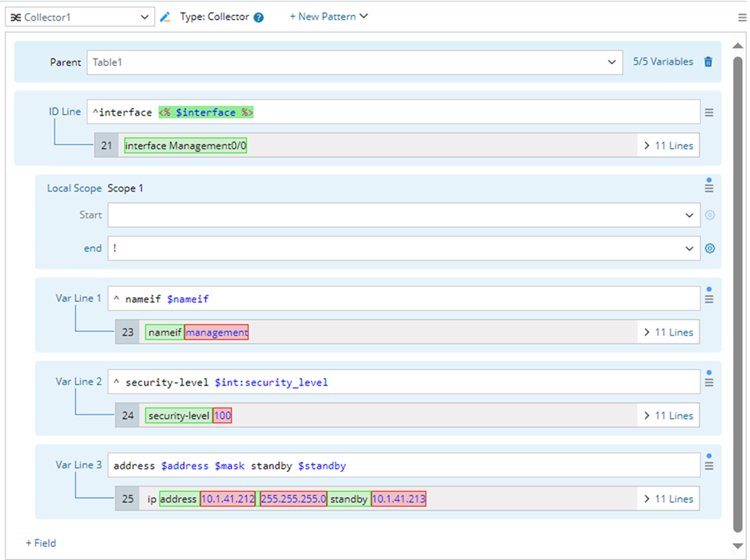Expand 11 Lines under Var Line 2

pyautogui.click(x=667, y=415)
